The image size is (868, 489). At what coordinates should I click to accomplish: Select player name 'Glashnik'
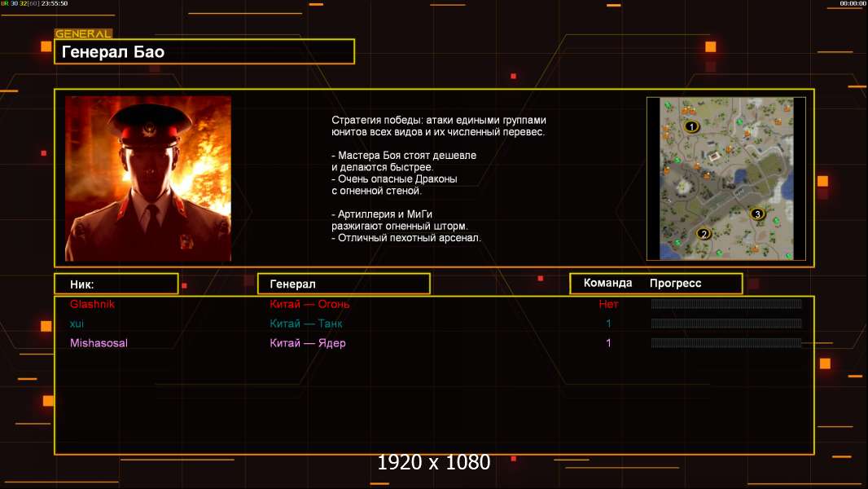click(x=93, y=304)
